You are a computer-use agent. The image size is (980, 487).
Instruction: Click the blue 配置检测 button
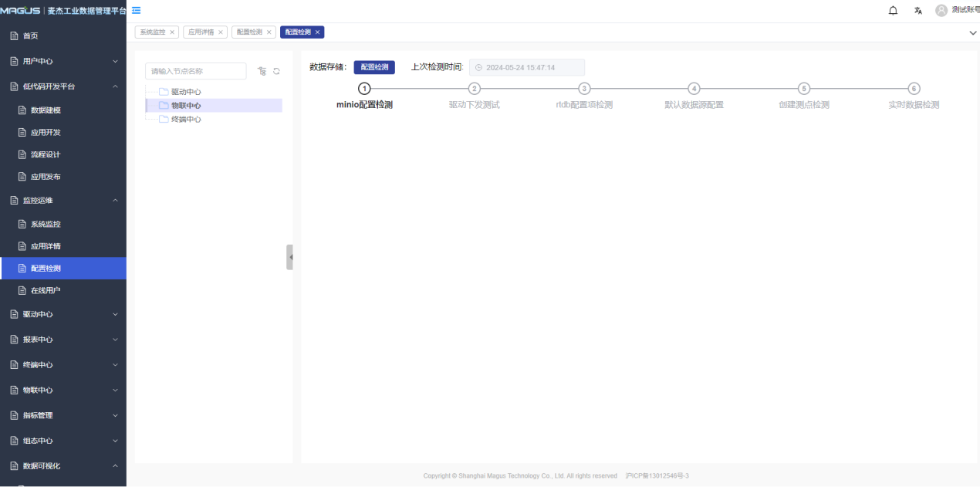(x=374, y=67)
